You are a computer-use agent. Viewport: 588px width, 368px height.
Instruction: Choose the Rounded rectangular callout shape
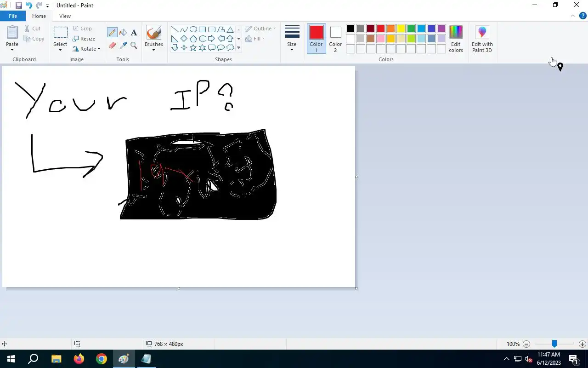point(211,48)
